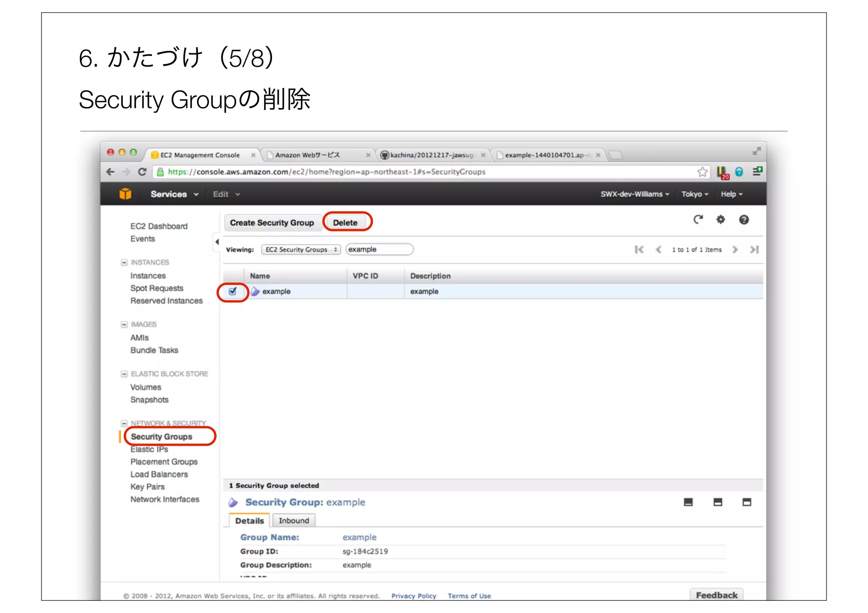
Task: Open Volumes in sidebar
Action: pos(146,387)
